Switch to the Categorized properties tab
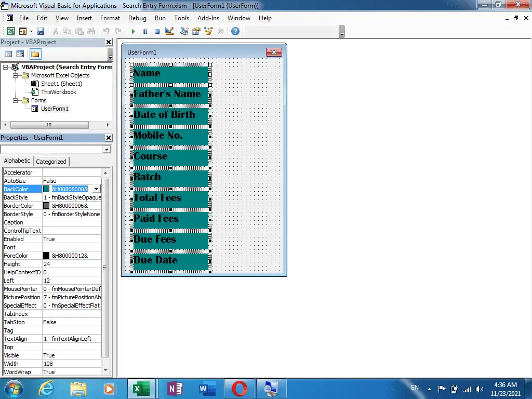This screenshot has width=532, height=399. point(51,162)
